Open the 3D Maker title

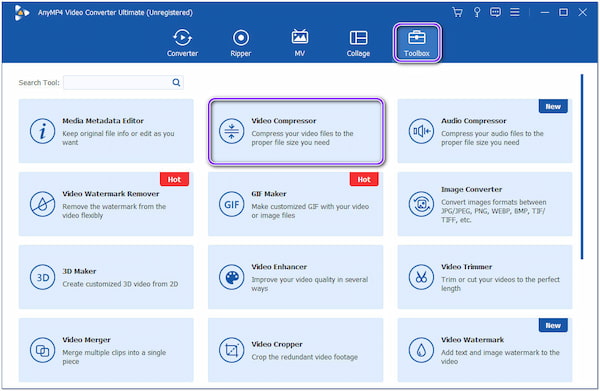pyautogui.click(x=79, y=271)
